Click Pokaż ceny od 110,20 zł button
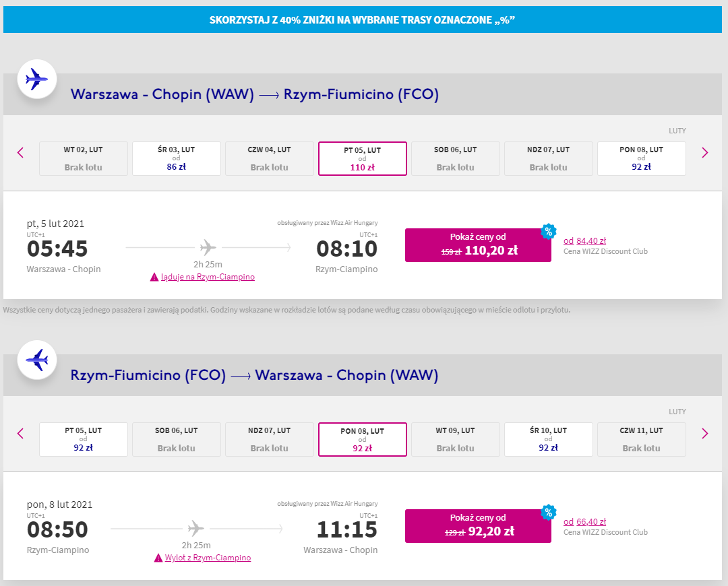Viewport: 728px width, 586px height. (478, 245)
